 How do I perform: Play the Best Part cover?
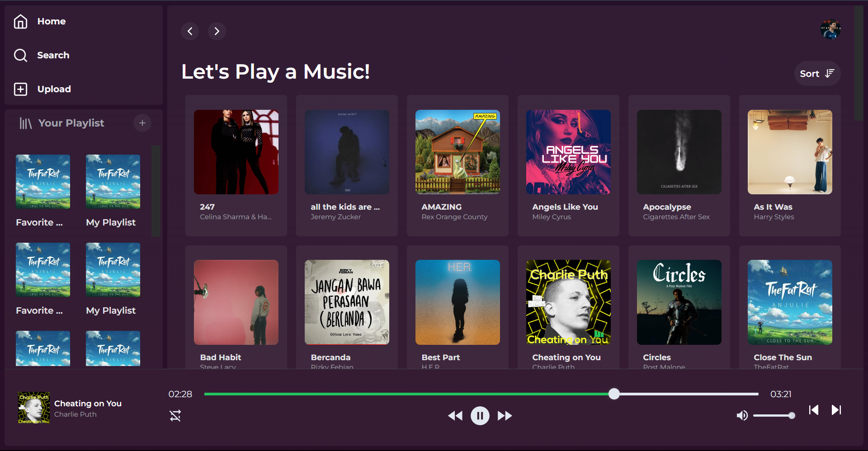458,302
